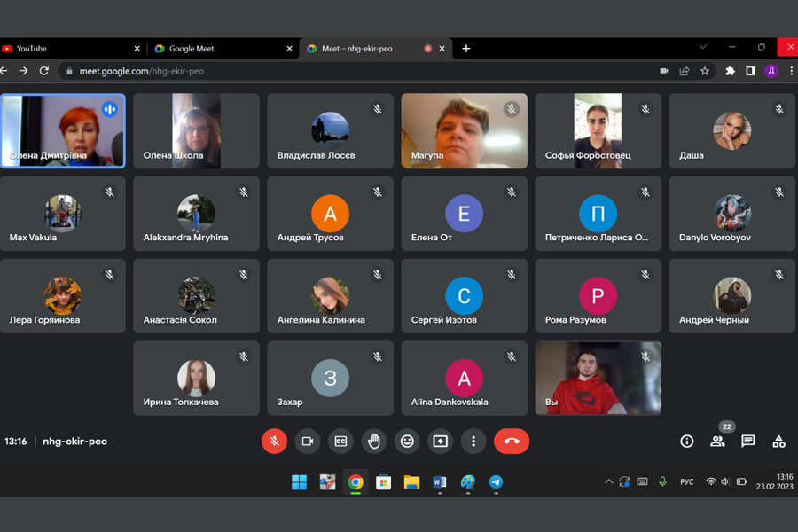Click the Max Vakula participant tile

coord(63,214)
